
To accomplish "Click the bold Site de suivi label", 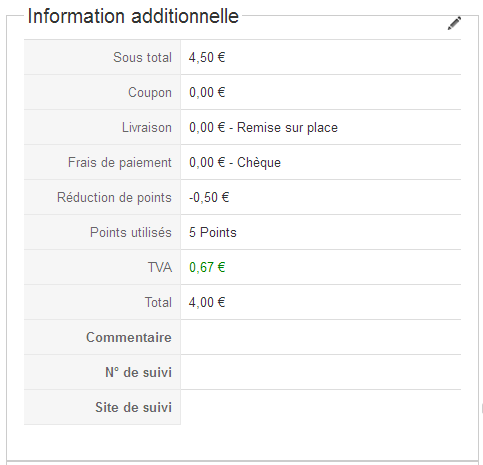I will [133, 407].
